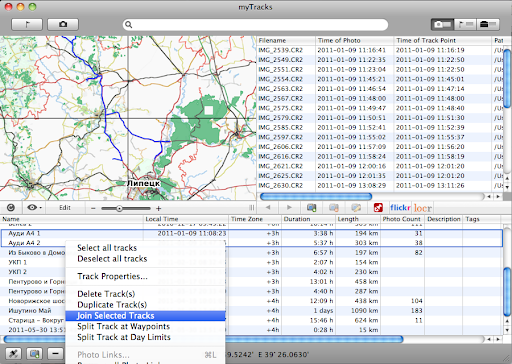Click the photo list vertical scrollbar thumb
The height and width of the screenshot is (364, 512).
pyautogui.click(x=507, y=78)
